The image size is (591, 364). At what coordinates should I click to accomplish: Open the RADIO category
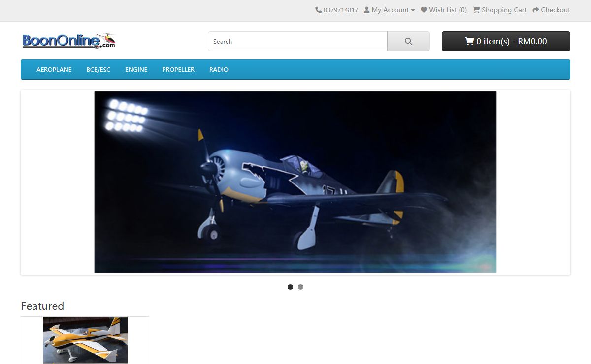[x=219, y=70]
